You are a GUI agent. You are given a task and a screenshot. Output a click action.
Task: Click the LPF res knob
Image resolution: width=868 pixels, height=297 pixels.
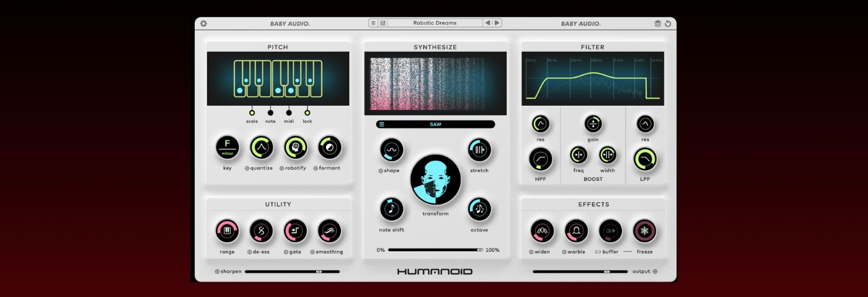[645, 124]
